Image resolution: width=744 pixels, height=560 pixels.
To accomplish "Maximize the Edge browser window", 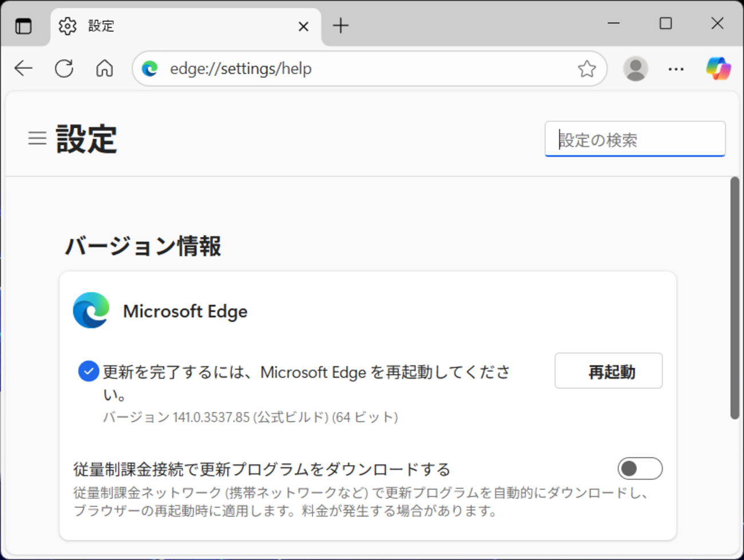I will (x=666, y=23).
